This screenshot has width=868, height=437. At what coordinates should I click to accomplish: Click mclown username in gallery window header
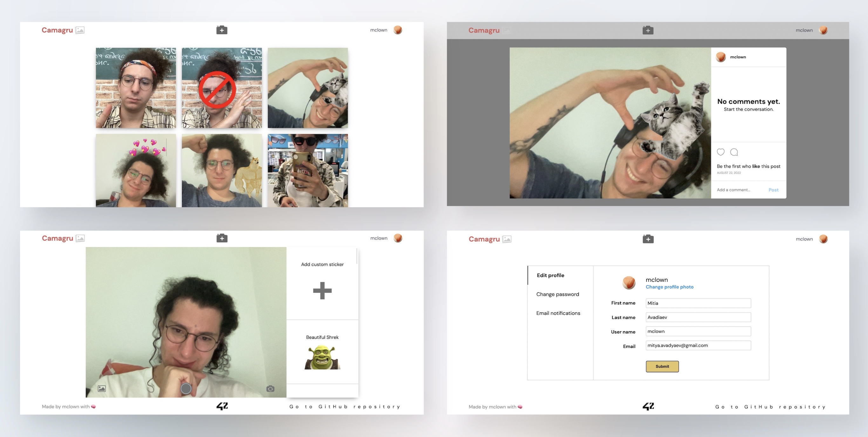click(378, 30)
